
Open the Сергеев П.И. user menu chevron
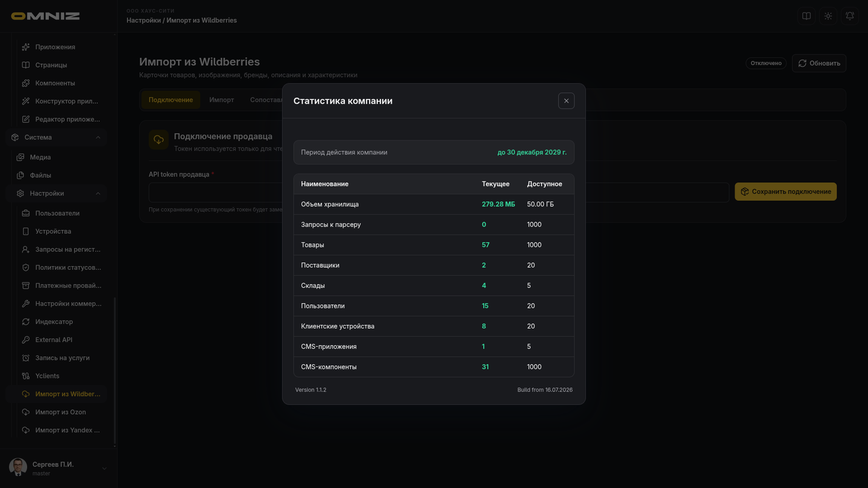click(104, 469)
